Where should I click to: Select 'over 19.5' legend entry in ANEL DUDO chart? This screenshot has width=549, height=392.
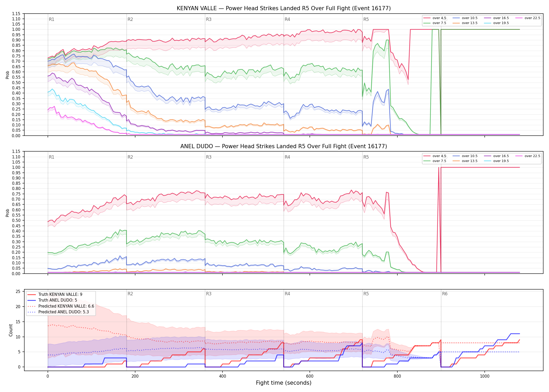tap(496, 161)
